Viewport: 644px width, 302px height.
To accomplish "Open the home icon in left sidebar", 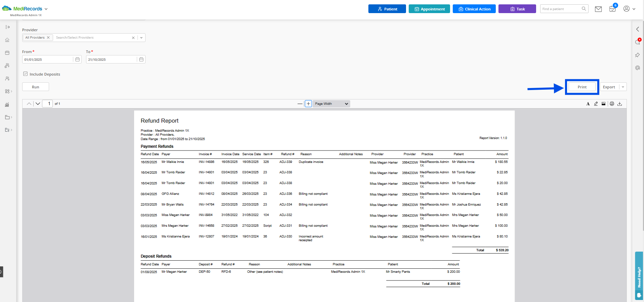I will 7,40.
